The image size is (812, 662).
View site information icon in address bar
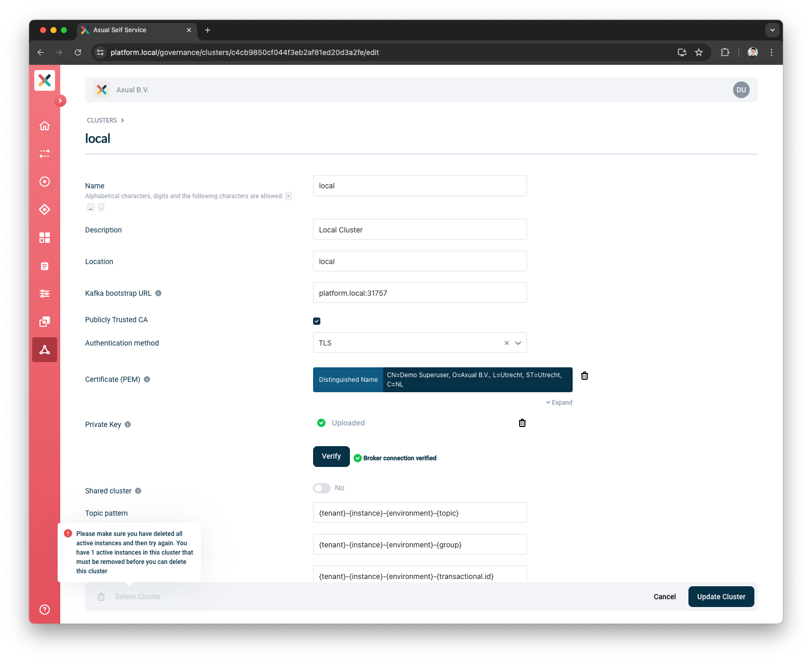(101, 52)
